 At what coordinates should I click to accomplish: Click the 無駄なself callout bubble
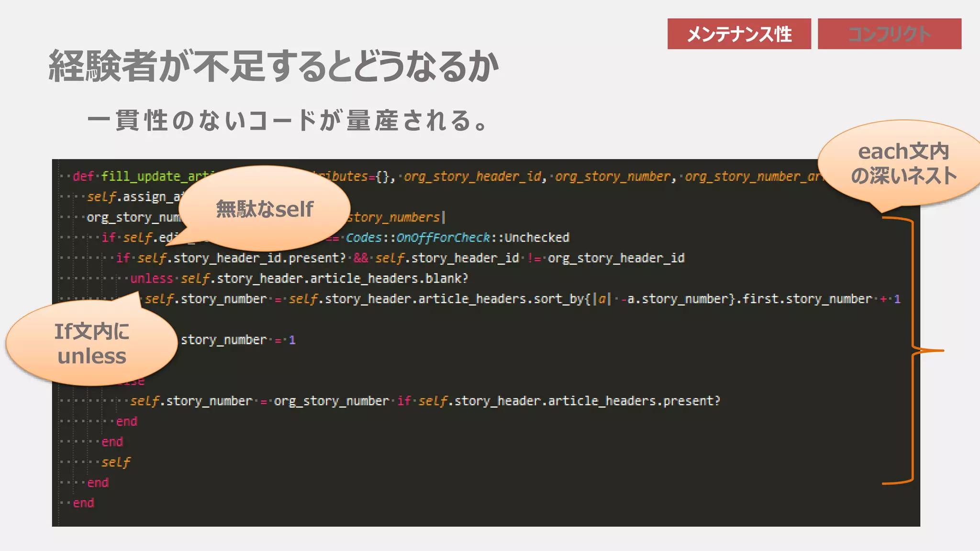click(x=265, y=209)
